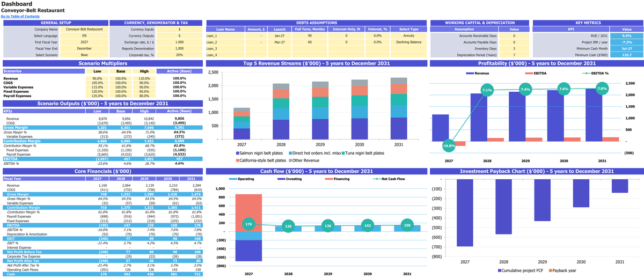Select the ROE / 2031 value 9.4%
Viewport: 644px width, 278px height.
(x=626, y=35)
